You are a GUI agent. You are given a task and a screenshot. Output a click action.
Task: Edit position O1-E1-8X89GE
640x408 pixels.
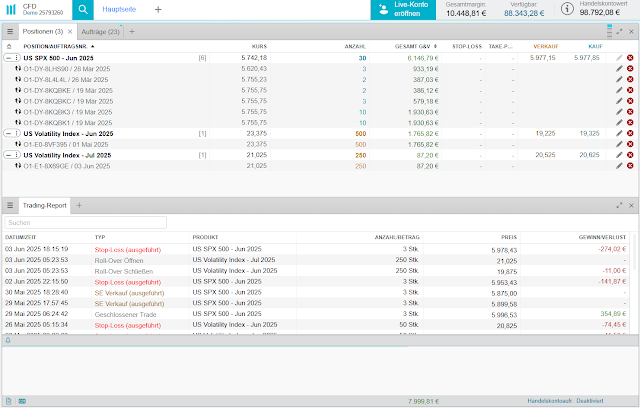coord(619,166)
